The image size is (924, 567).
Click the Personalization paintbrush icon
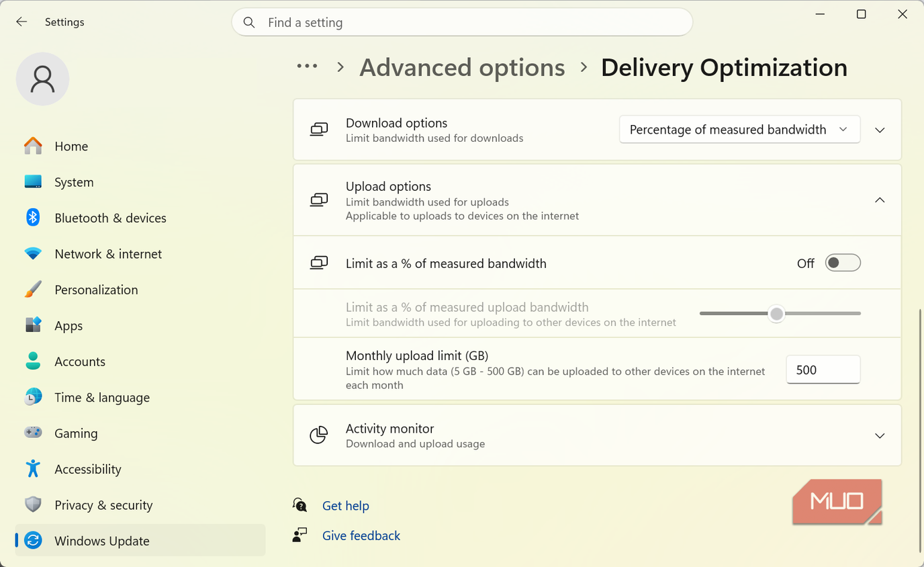click(x=33, y=290)
